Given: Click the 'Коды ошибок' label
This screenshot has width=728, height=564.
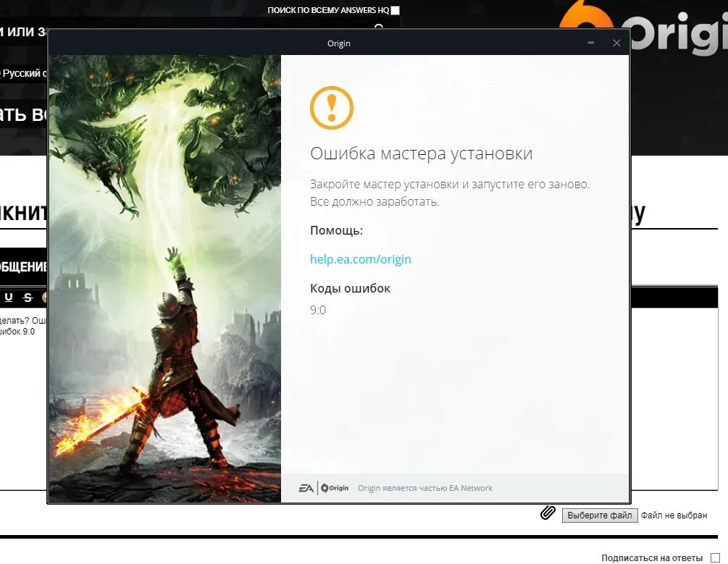Looking at the screenshot, I should pos(350,288).
